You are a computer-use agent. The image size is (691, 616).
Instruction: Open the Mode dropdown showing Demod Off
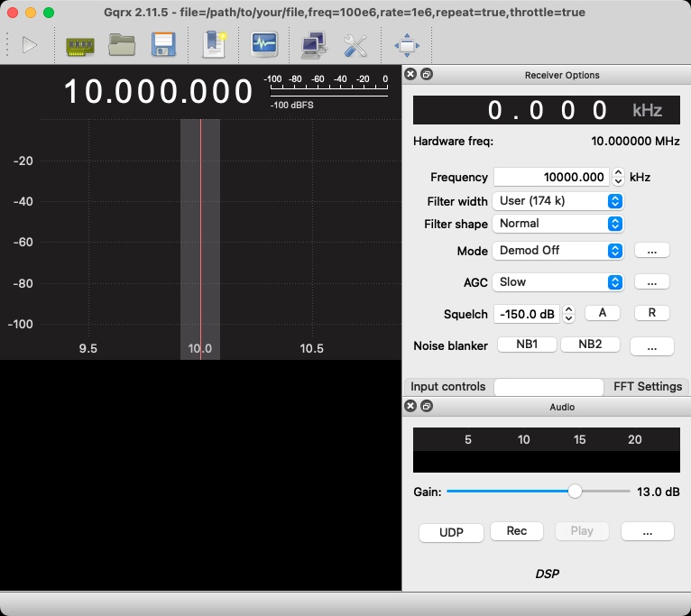(x=557, y=250)
